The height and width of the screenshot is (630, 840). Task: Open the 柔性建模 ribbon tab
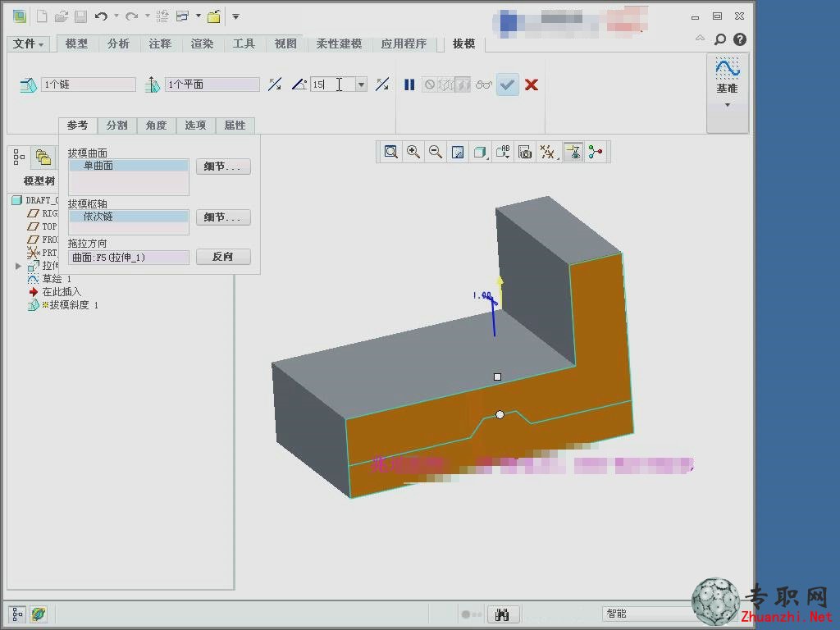(x=339, y=43)
